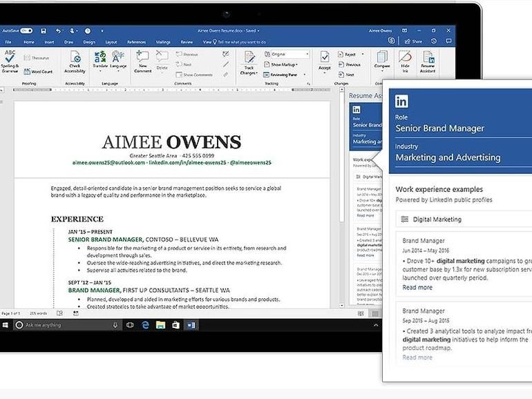Image resolution: width=532 pixels, height=399 pixels.
Task: Click the microphone icon in Cortana search
Action: 115,325
